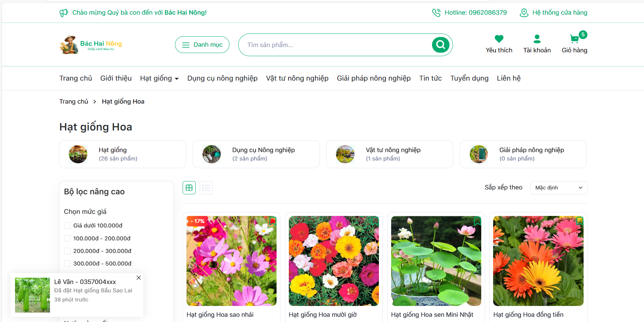Bookmark Hạt giống Hoa sao nhái

pyautogui.click(x=273, y=220)
